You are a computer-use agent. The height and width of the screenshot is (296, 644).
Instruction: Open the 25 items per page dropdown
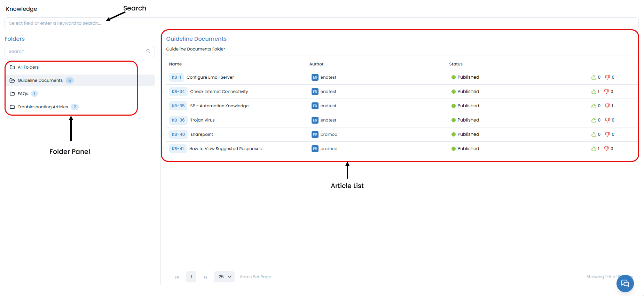pos(224,277)
